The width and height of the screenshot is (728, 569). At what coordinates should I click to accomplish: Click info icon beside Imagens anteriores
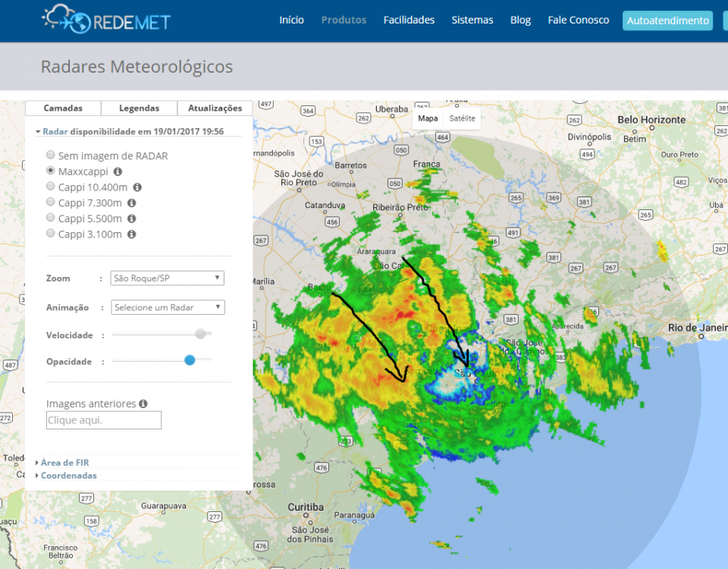tap(143, 404)
